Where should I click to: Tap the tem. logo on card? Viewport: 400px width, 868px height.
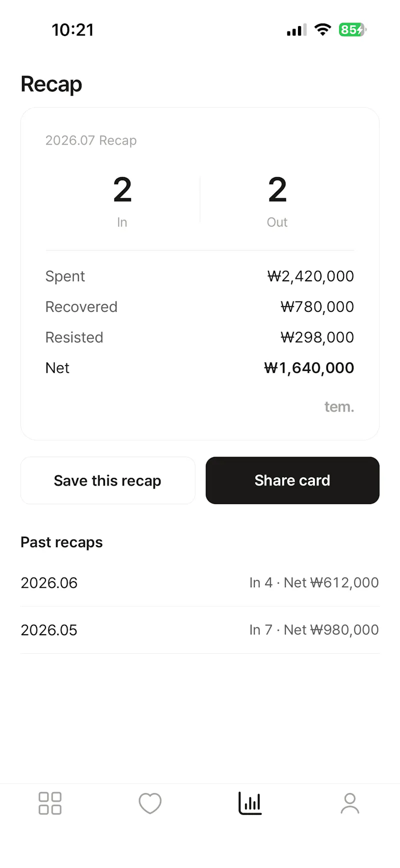tap(339, 406)
